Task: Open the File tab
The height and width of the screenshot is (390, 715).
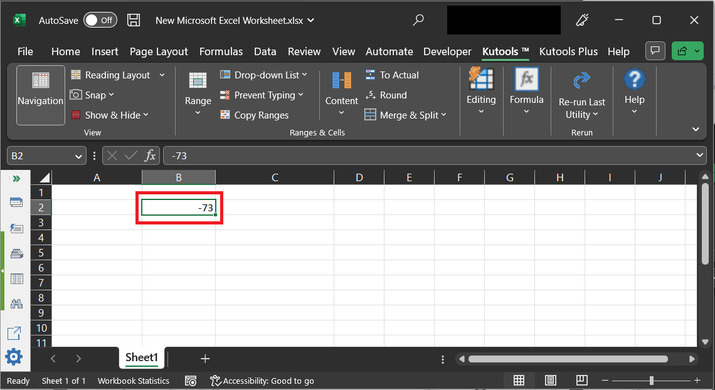Action: [25, 52]
